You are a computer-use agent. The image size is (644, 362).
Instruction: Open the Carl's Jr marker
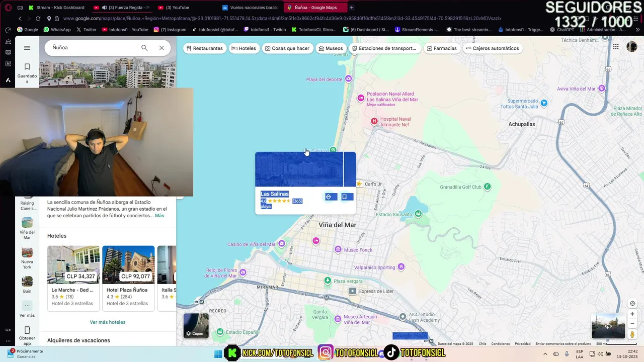pos(359,184)
